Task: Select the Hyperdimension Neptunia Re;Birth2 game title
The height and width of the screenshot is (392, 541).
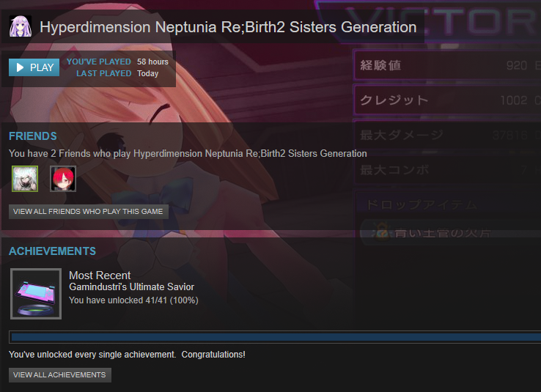Action: pos(228,27)
